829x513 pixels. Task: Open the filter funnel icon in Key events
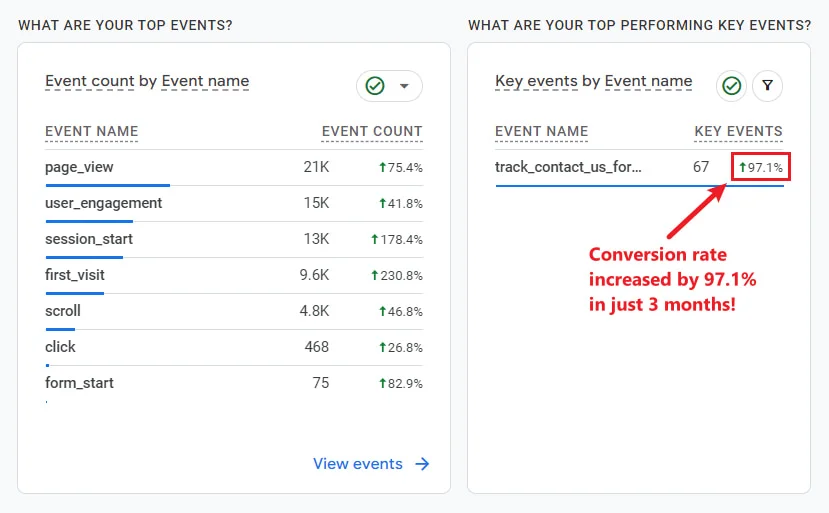tap(767, 86)
